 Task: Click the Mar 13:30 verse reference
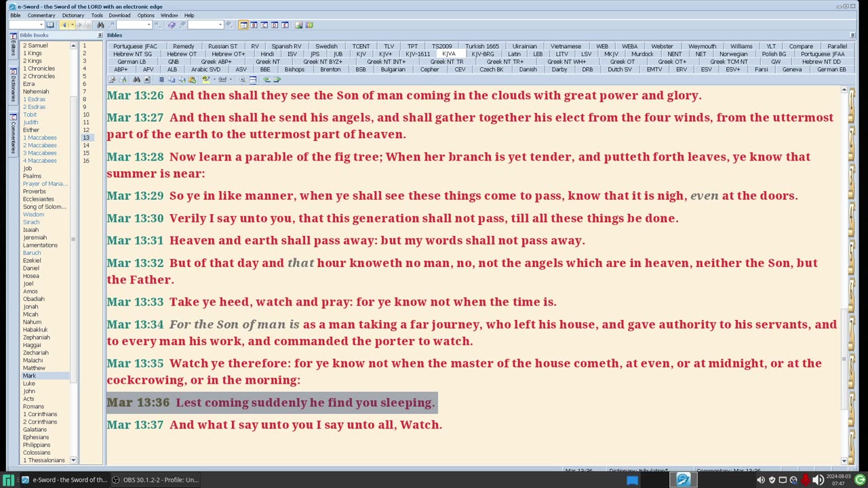135,218
